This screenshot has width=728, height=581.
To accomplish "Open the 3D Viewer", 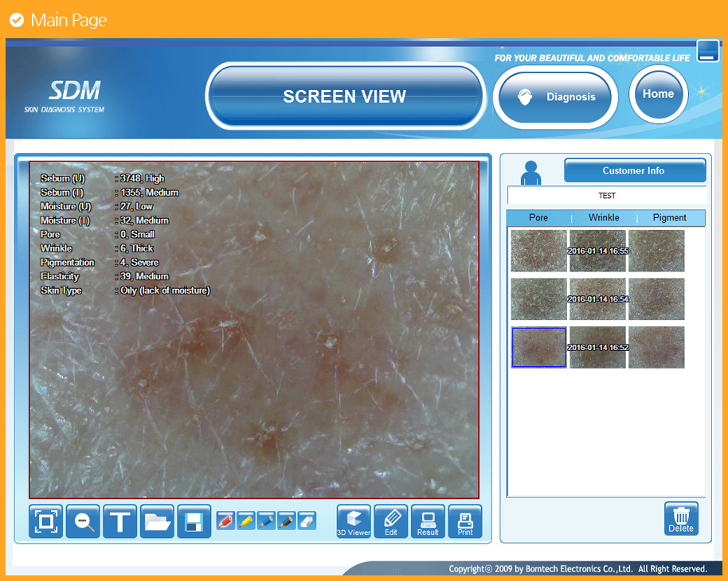I will click(354, 522).
